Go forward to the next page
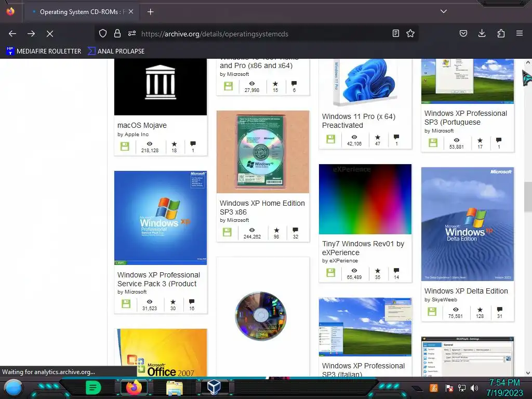This screenshot has width=532, height=399. [x=31, y=34]
